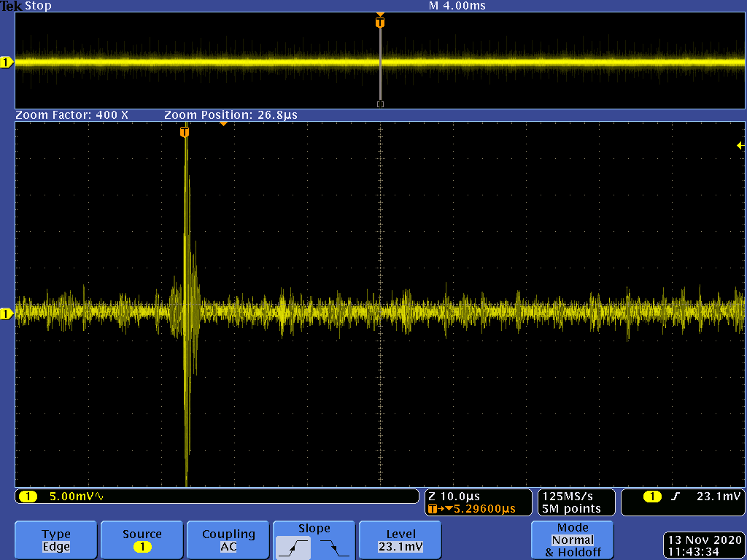
Task: Select channel 1 marker in overview strip
Action: [x=7, y=63]
